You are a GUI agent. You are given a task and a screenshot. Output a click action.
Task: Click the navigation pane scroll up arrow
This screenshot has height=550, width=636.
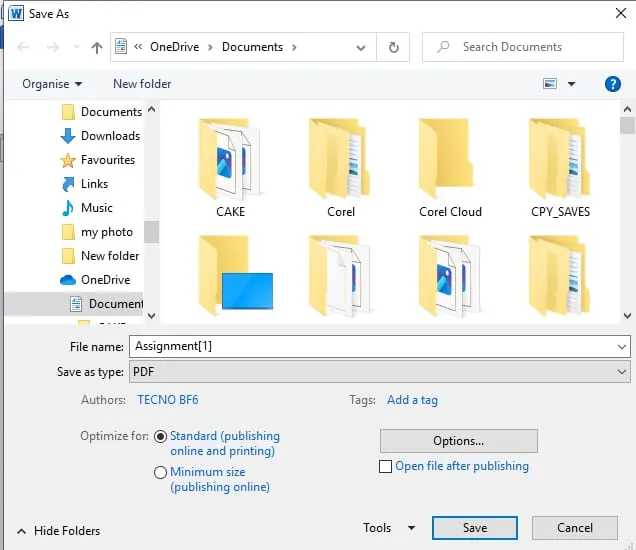click(x=152, y=109)
